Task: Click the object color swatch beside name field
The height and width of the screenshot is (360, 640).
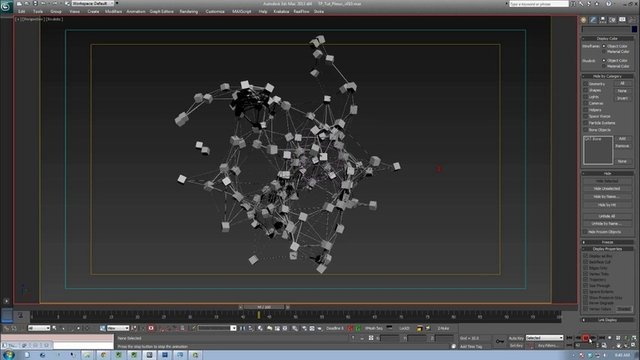Action: pos(634,29)
